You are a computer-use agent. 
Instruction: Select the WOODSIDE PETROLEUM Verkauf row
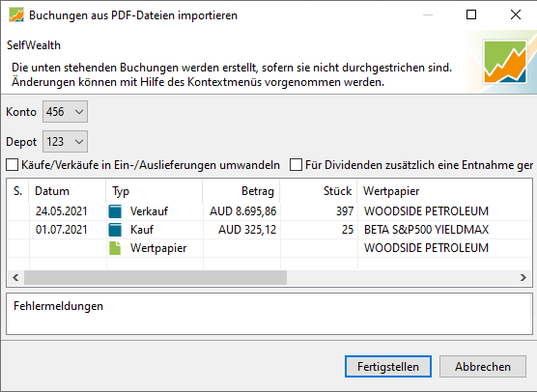pyautogui.click(x=269, y=211)
